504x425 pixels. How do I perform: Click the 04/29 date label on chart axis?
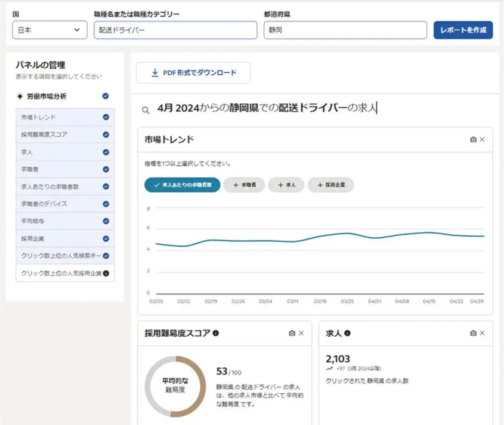tap(477, 301)
